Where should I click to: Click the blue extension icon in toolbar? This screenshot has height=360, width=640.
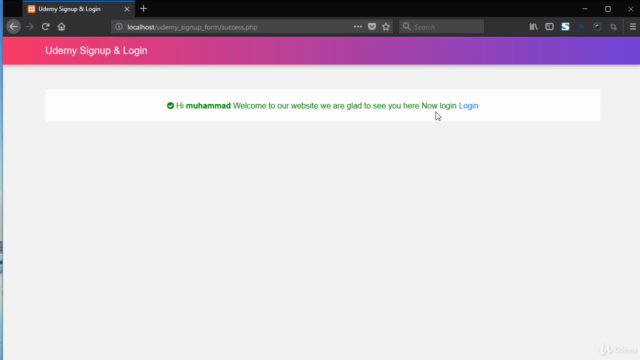tap(581, 27)
